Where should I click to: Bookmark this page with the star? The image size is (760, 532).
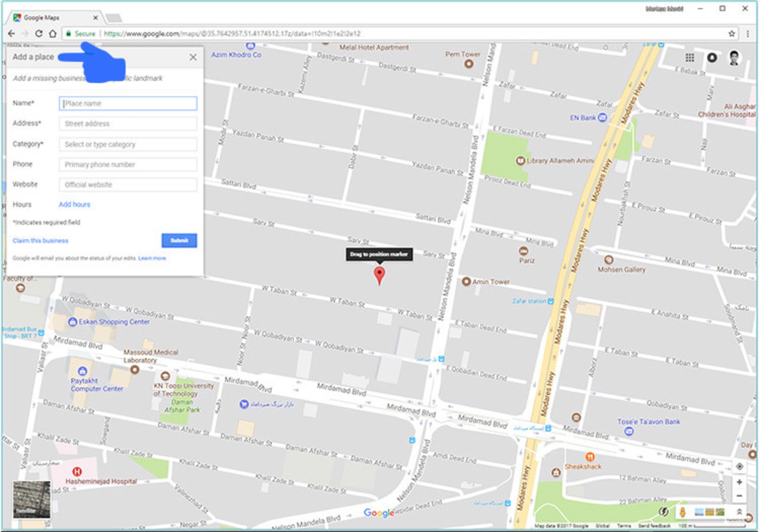pyautogui.click(x=731, y=34)
